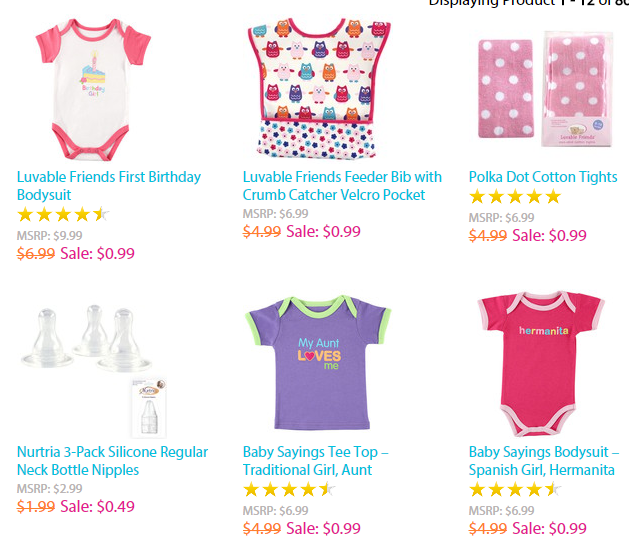Click the $0.49 sale price of Bottle Nipples
This screenshot has height=559, width=629.
coord(98,507)
